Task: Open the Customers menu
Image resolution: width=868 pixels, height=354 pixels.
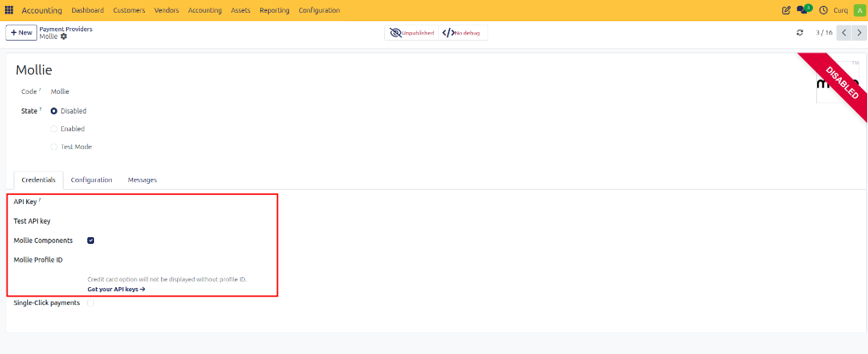Action: click(x=129, y=10)
